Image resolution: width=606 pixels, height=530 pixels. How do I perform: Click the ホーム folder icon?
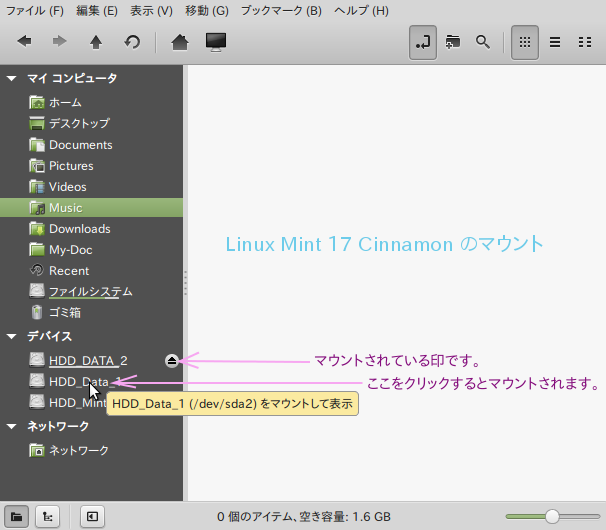click(37, 102)
